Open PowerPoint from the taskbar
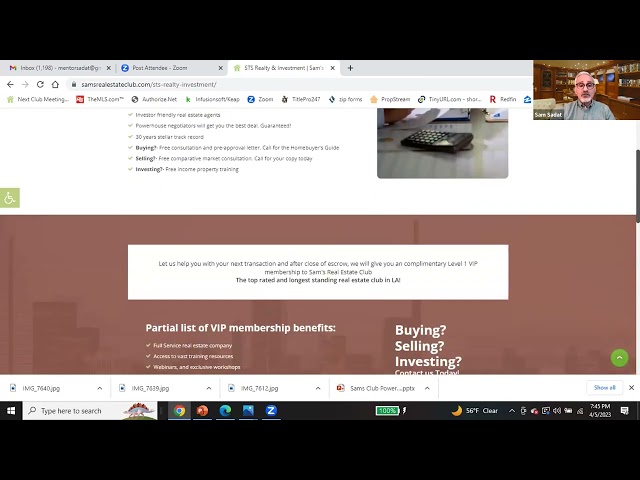The width and height of the screenshot is (640, 480). pyautogui.click(x=202, y=411)
